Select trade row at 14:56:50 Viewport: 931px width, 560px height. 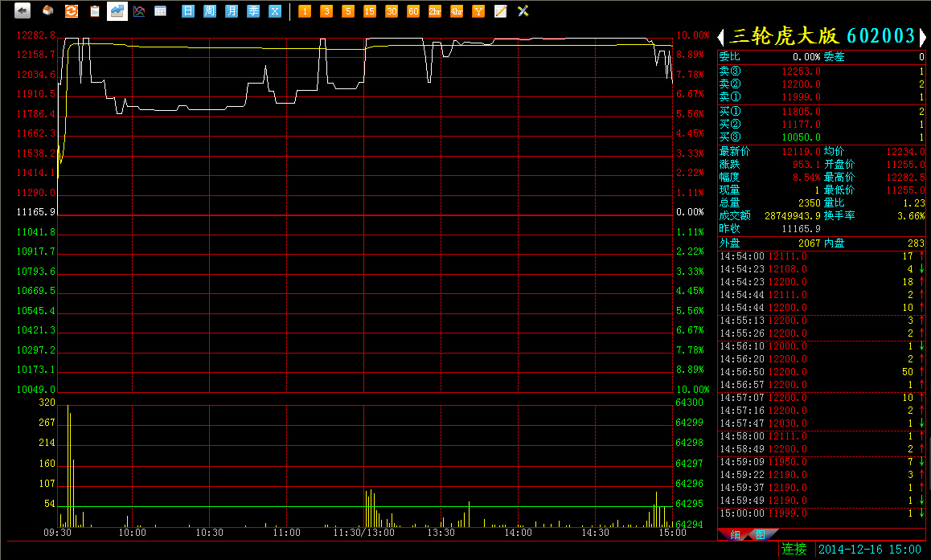pos(822,372)
